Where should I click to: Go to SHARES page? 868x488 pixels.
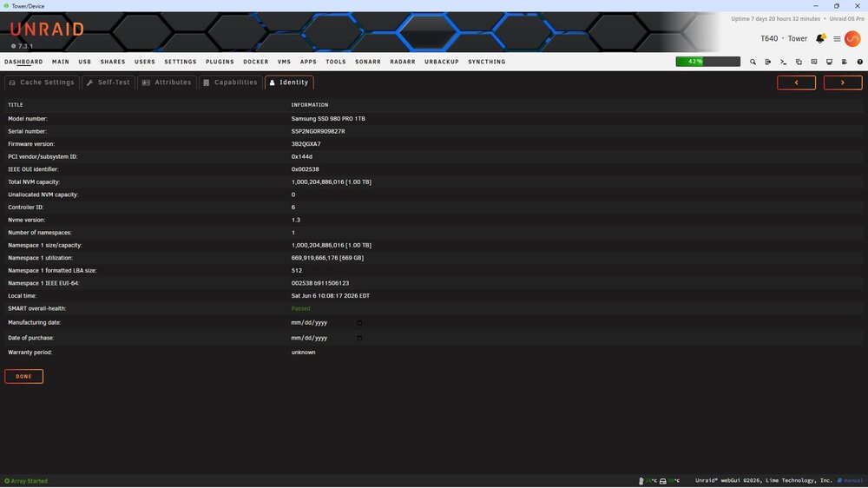[113, 62]
